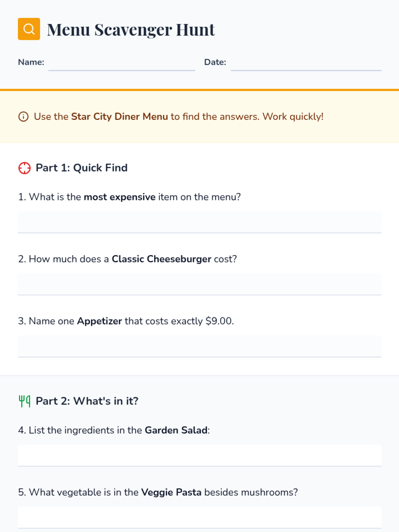Click answer field for Veggie Pasta vegetable

click(199, 517)
